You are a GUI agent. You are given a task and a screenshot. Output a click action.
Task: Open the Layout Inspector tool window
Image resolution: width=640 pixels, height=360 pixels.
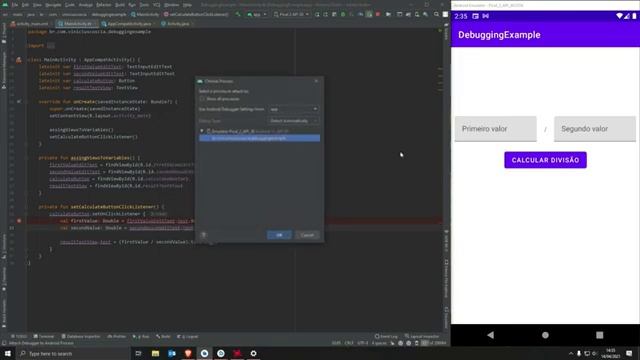pyautogui.click(x=422, y=336)
